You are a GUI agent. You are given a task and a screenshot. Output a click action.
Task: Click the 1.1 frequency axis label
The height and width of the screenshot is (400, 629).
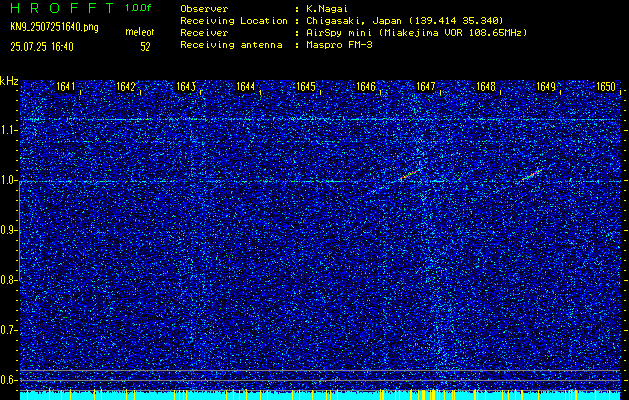point(8,130)
